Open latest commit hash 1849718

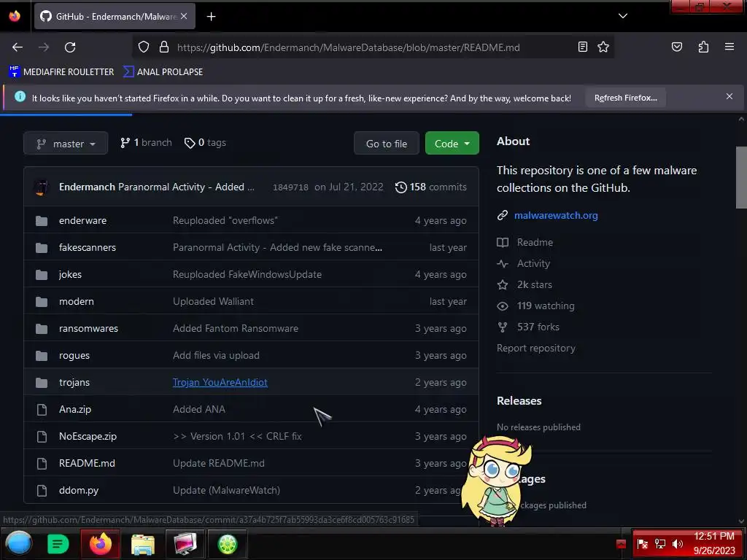pyautogui.click(x=290, y=187)
